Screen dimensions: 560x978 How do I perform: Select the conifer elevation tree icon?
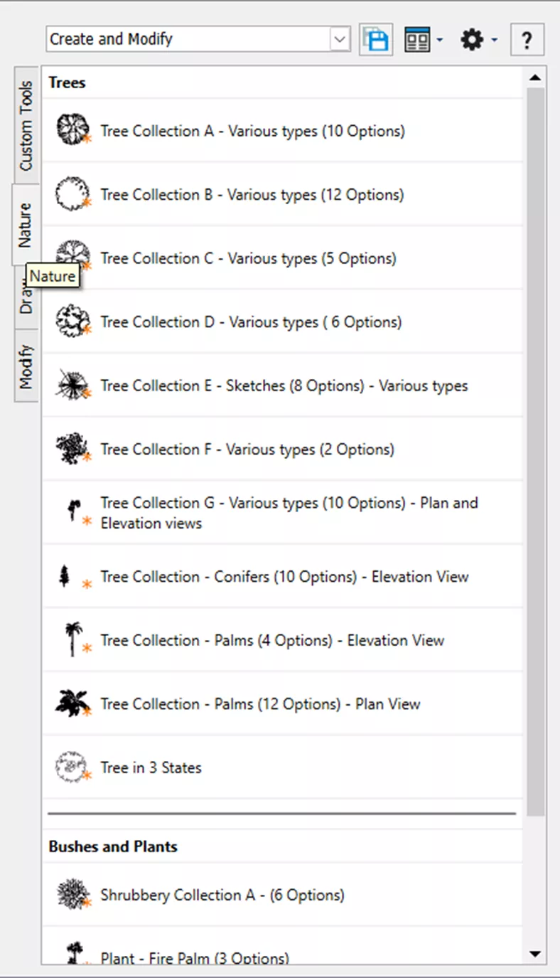(65, 576)
